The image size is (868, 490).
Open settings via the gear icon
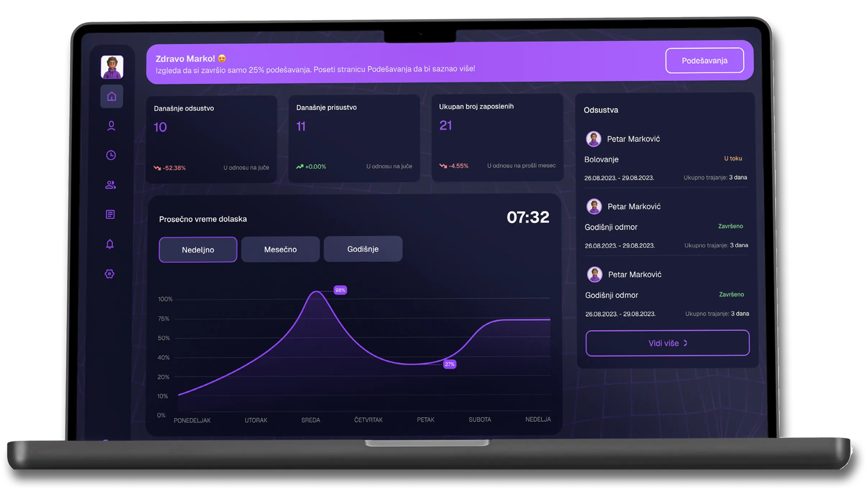[x=110, y=274]
